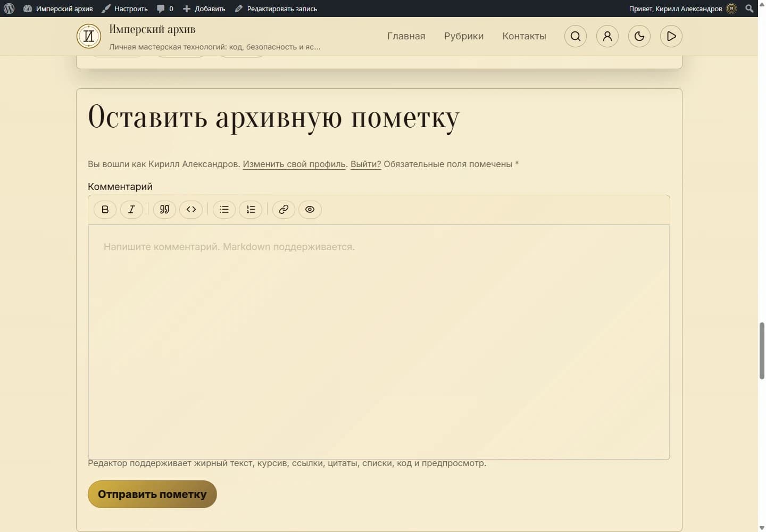Click the Комментарий field label
766x532 pixels.
coord(120,187)
